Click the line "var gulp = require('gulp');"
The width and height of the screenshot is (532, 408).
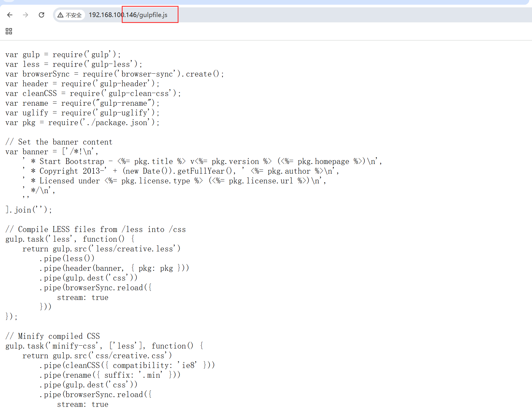[x=63, y=54]
